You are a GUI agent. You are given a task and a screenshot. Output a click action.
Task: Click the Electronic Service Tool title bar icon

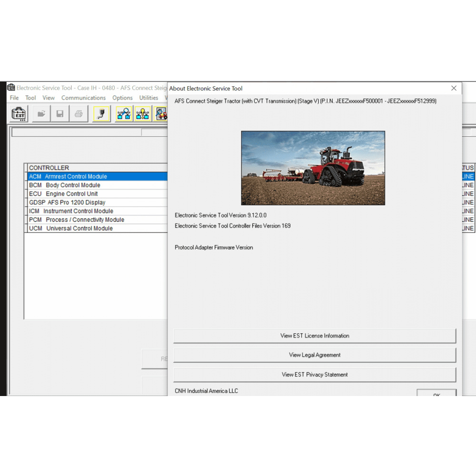pos(11,88)
